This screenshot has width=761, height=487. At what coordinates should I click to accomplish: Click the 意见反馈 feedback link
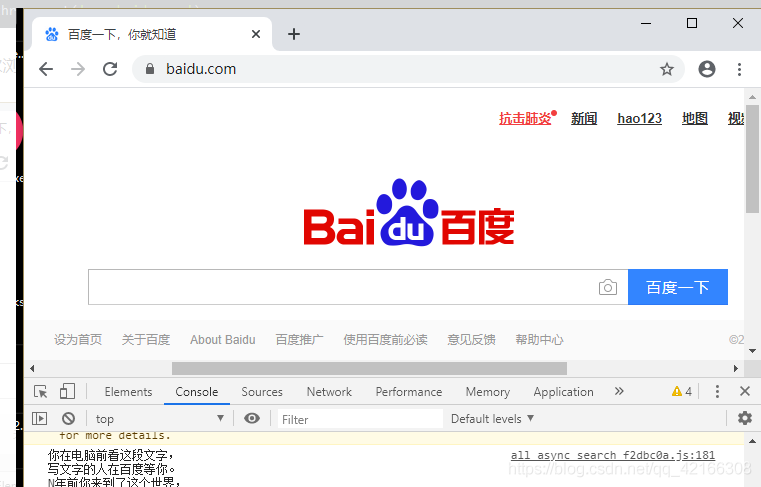(x=471, y=339)
